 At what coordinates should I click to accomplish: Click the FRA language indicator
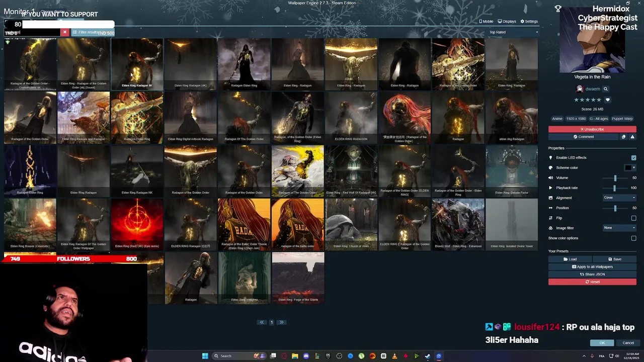coord(602,356)
